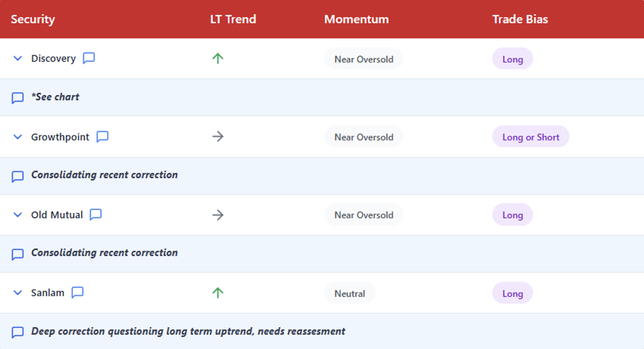The width and height of the screenshot is (644, 349).
Task: Click the comment icon next to Discovery
Action: coord(89,58)
